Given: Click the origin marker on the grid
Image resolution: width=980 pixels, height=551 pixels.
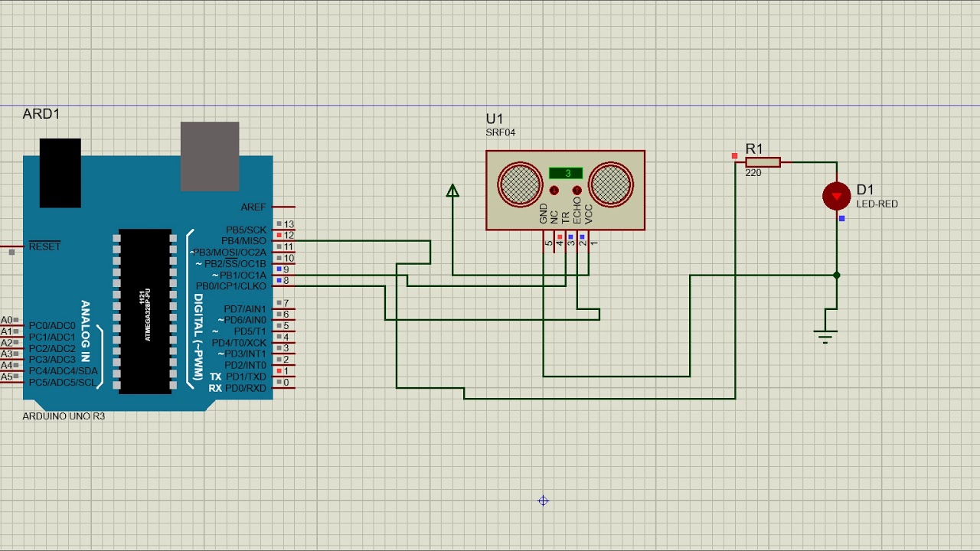Looking at the screenshot, I should [543, 500].
